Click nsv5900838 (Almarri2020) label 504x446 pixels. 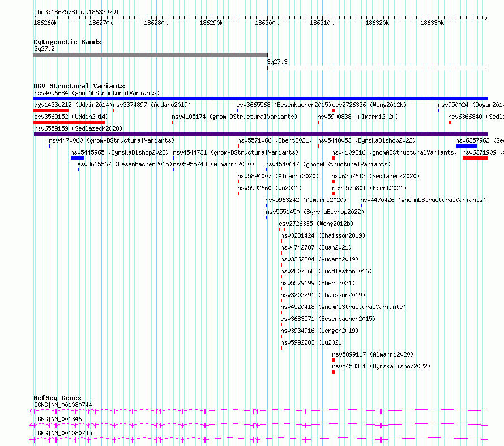(x=358, y=117)
